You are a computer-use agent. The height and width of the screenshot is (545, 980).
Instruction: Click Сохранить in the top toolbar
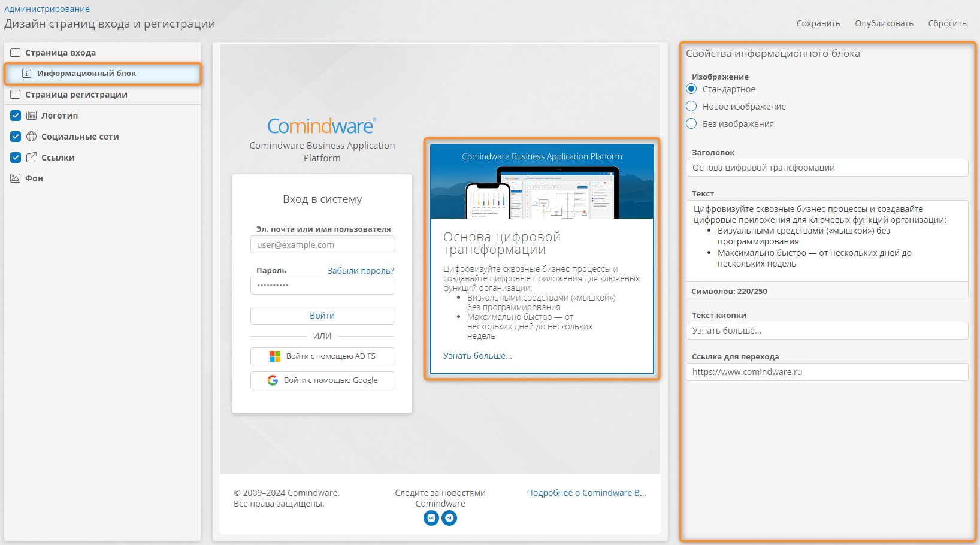818,23
